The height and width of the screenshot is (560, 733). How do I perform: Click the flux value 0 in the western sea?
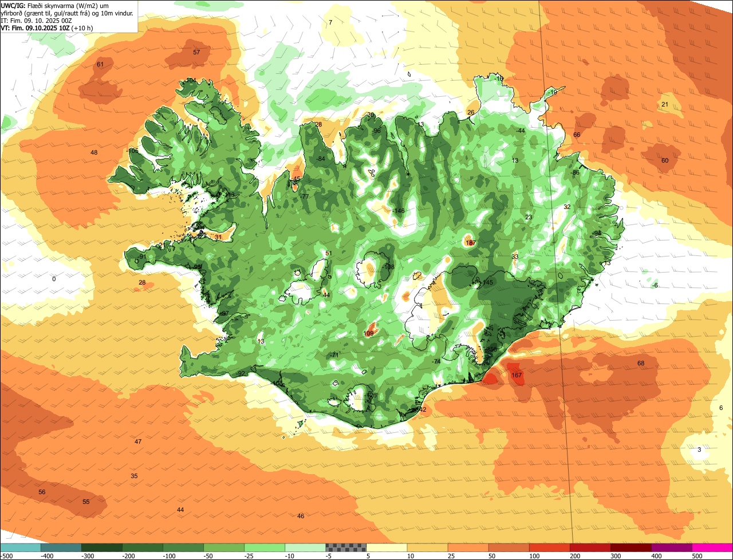(x=54, y=279)
